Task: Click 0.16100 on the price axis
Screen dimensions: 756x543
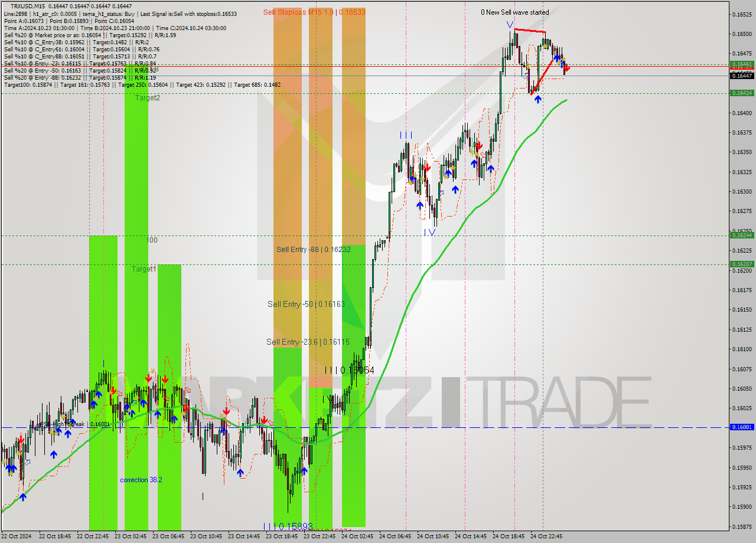Action: pyautogui.click(x=742, y=349)
